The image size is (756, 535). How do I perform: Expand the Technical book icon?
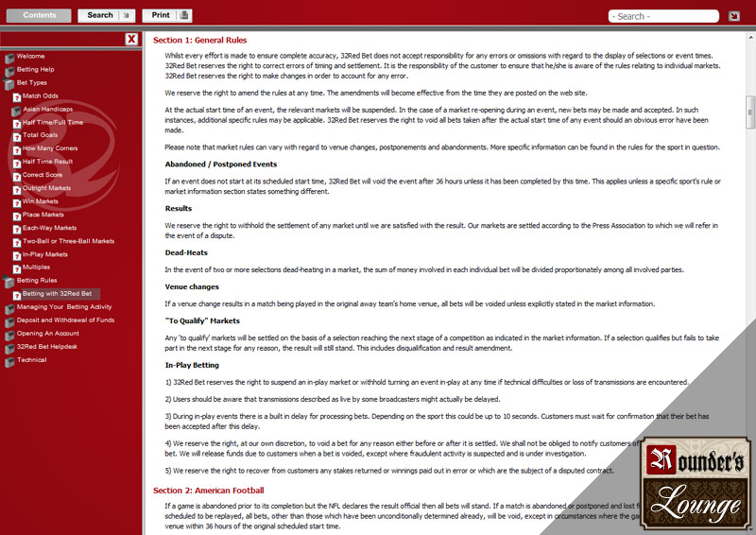pyautogui.click(x=9, y=362)
